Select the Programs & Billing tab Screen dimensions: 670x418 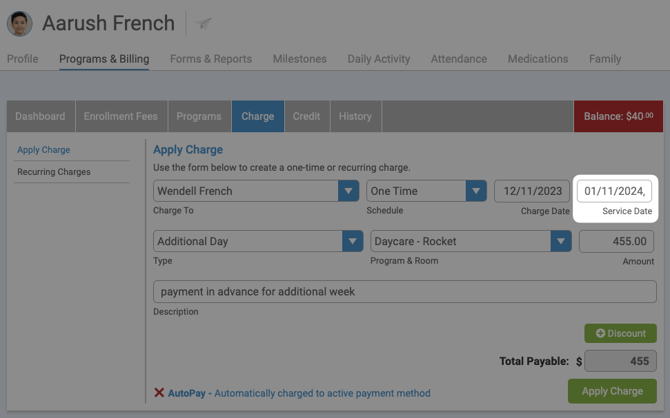point(104,59)
